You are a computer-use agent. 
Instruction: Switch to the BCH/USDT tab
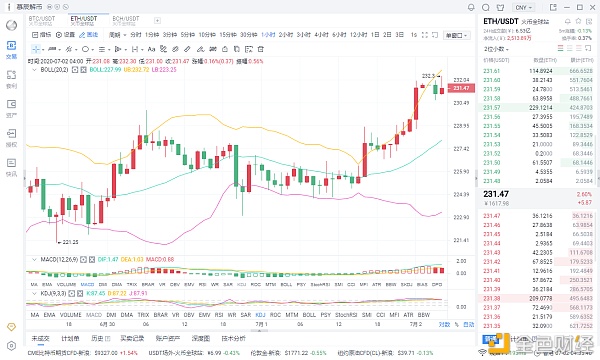[x=126, y=20]
